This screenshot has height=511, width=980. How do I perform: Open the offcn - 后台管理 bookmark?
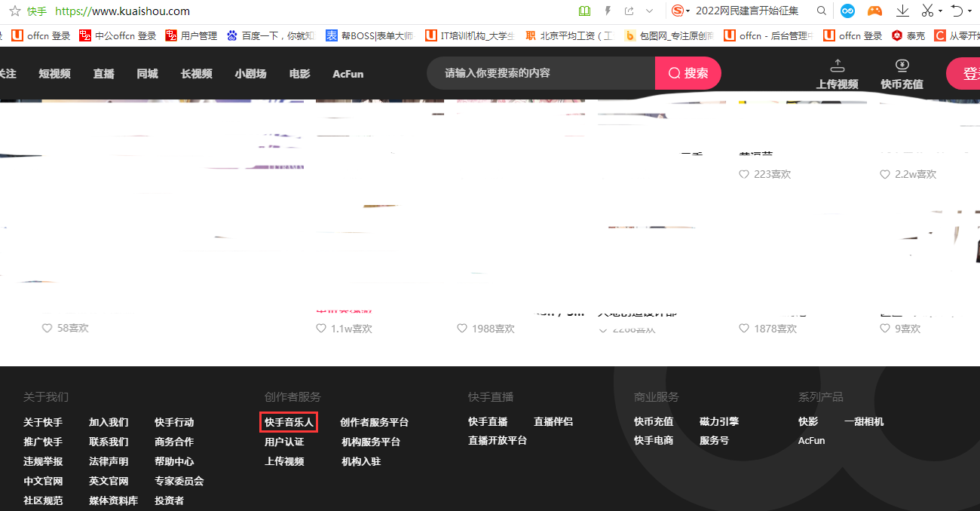click(x=769, y=35)
